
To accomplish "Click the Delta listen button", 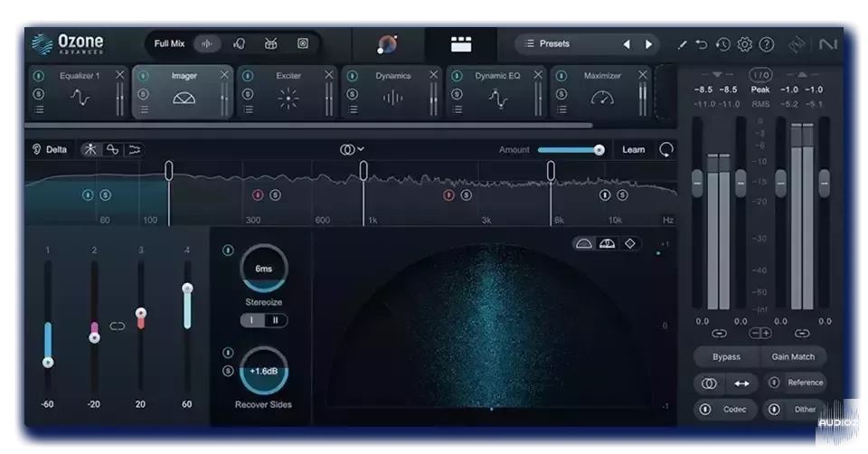I will tap(50, 149).
